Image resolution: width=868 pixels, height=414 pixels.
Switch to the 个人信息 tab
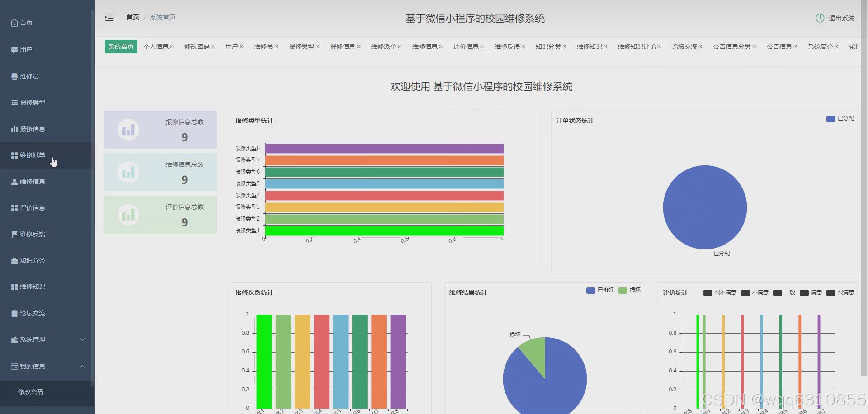(156, 46)
